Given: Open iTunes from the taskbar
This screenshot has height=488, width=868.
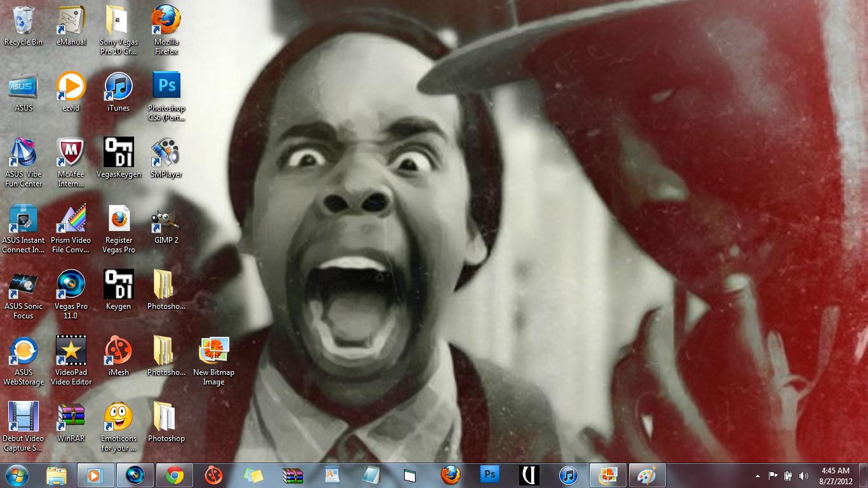Looking at the screenshot, I should coord(569,475).
